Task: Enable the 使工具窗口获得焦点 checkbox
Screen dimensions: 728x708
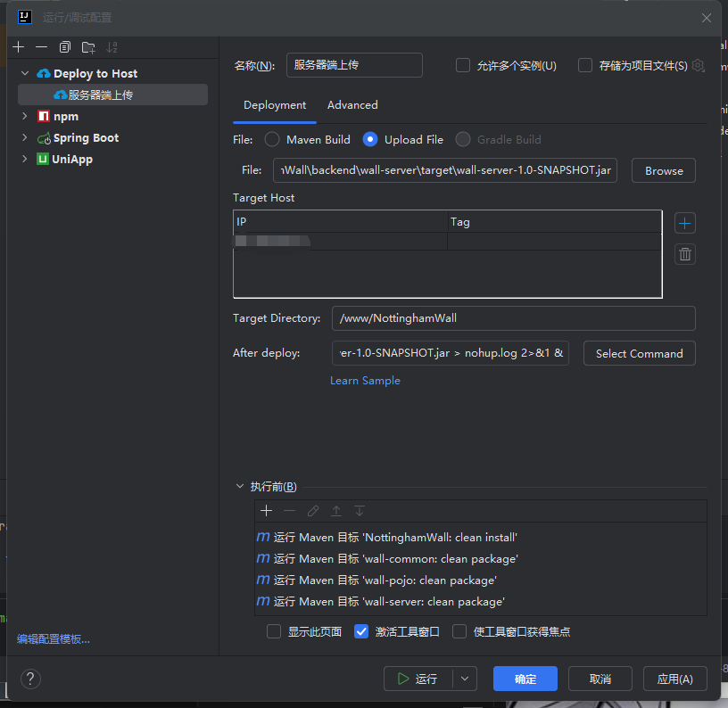Action: 459,631
